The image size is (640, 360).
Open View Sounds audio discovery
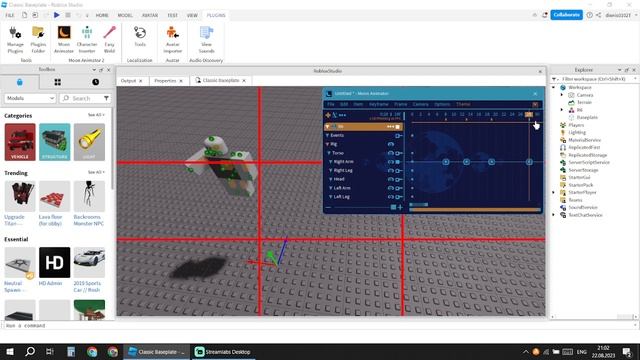207,40
